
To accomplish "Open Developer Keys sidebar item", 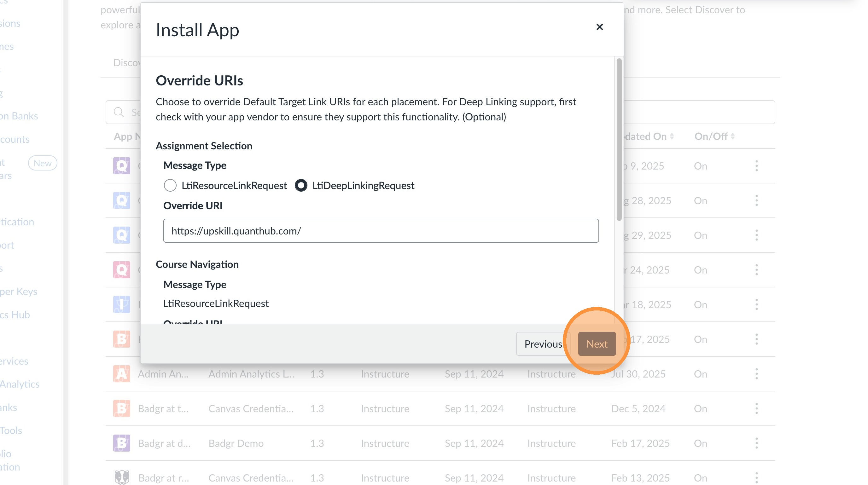I will click(19, 291).
